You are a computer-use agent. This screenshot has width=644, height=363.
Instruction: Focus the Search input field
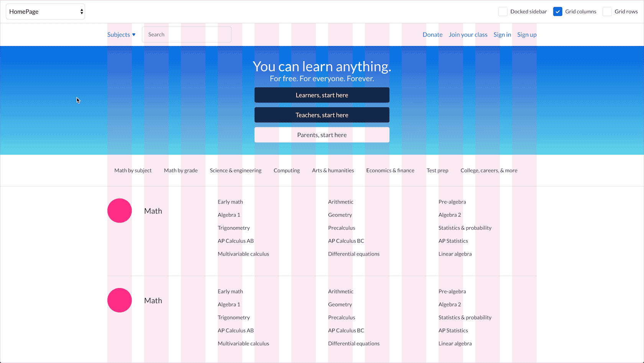click(x=187, y=34)
